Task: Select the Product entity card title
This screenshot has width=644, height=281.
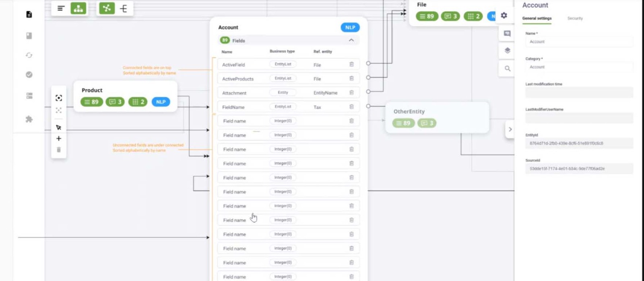Action: (92, 90)
